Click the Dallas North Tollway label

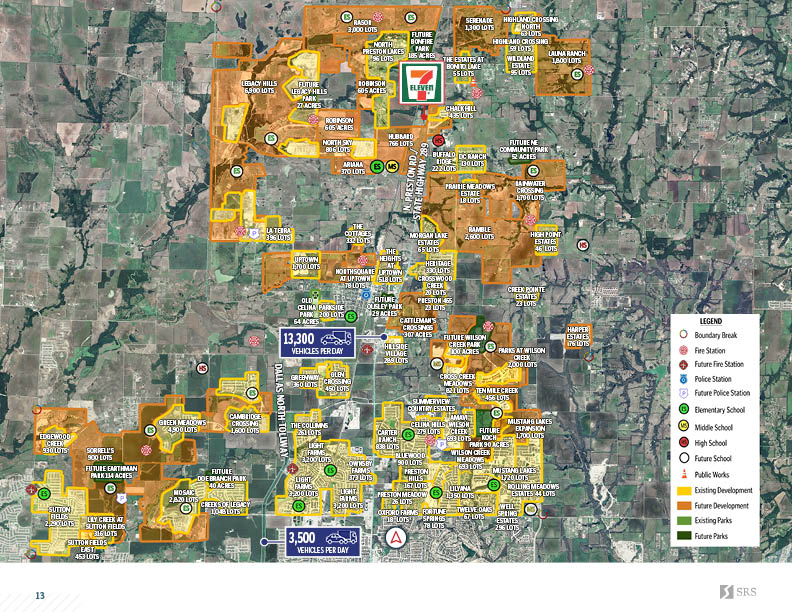(x=281, y=411)
